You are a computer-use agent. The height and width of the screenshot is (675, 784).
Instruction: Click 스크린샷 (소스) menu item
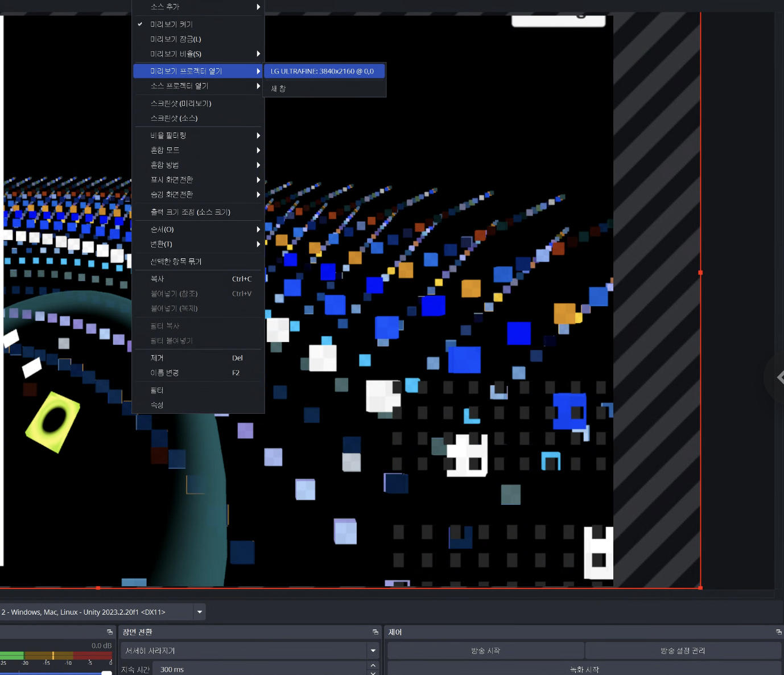[198, 118]
